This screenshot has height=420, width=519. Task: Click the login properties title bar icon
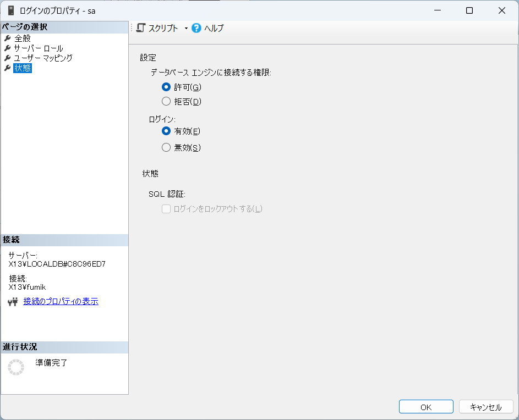[10, 10]
